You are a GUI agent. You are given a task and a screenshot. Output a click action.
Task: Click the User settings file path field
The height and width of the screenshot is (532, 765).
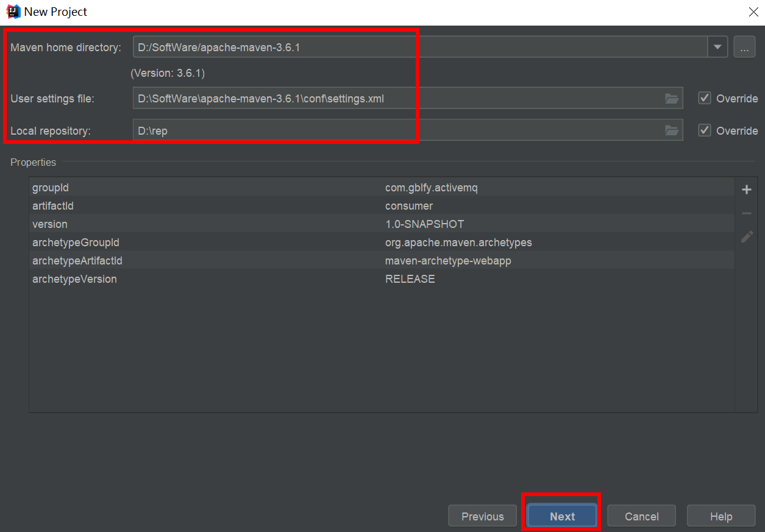408,98
